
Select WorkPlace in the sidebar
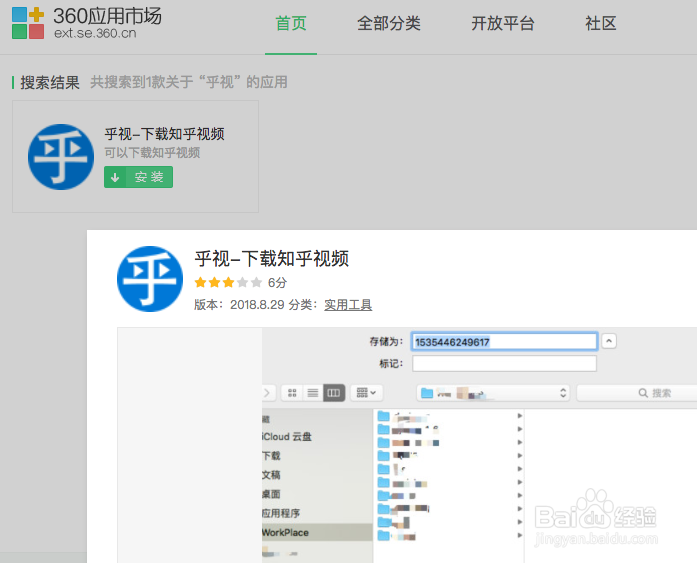pos(317,532)
